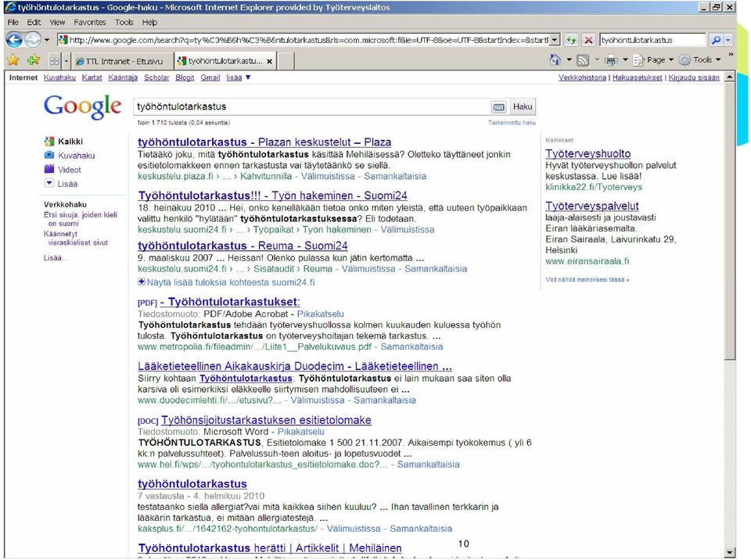
Task: Open the Lääketieteellinen Aikakauskirja Duodecim result
Action: (295, 367)
